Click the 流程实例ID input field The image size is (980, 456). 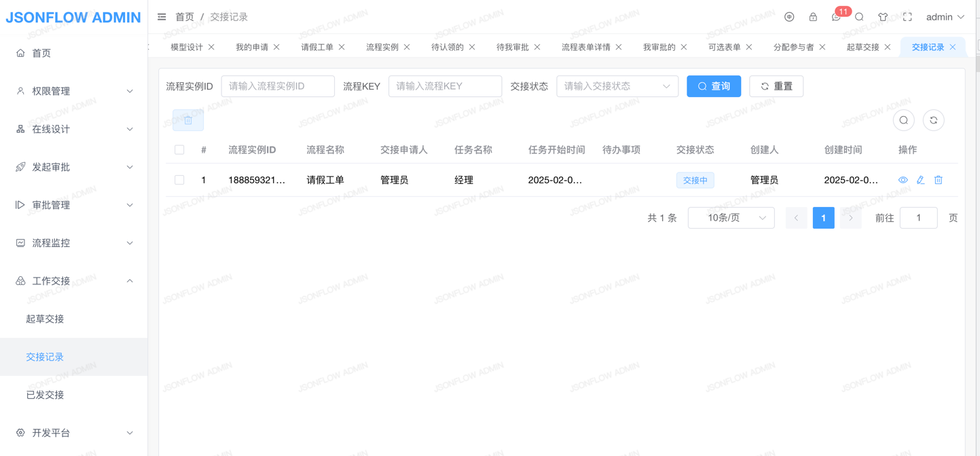[x=277, y=86]
